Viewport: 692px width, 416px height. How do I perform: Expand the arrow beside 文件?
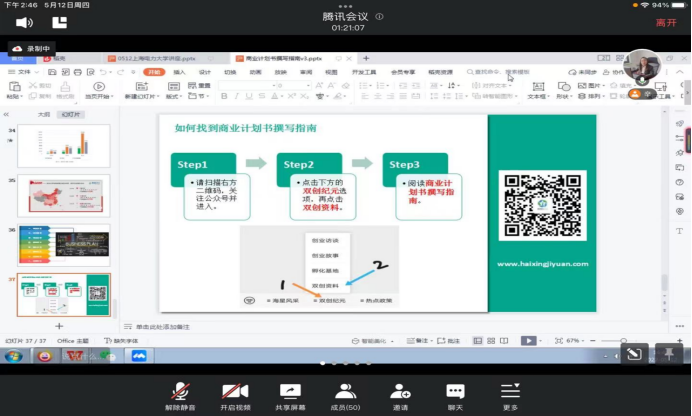(37, 72)
